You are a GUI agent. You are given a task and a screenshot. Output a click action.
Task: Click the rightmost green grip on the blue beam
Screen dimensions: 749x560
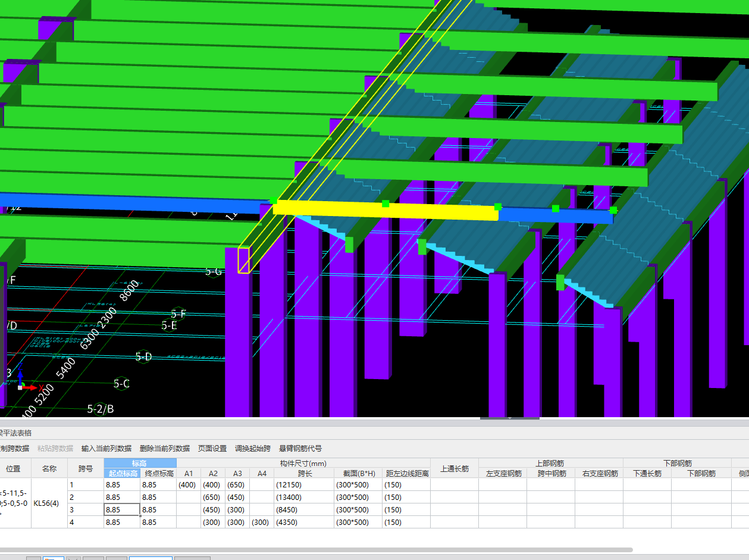tap(613, 210)
